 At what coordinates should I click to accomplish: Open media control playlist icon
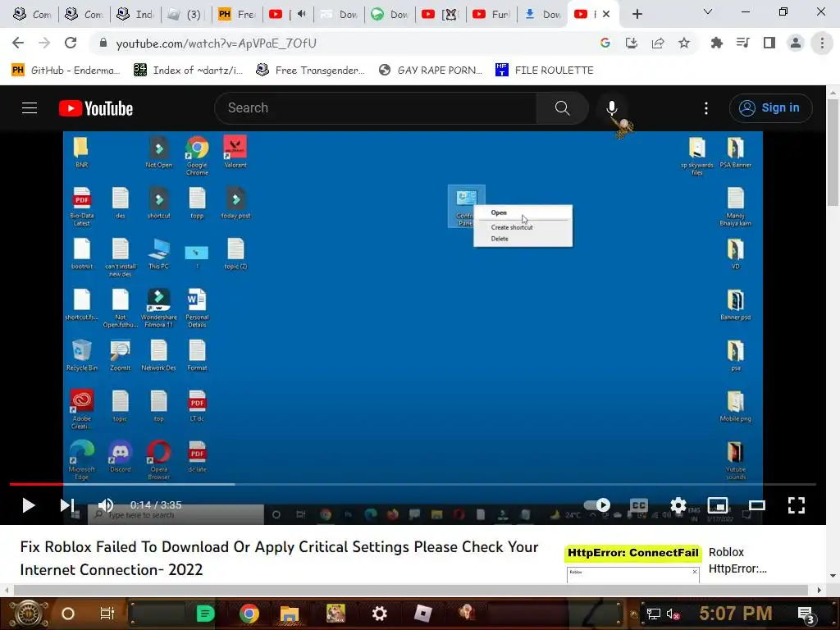(742, 43)
